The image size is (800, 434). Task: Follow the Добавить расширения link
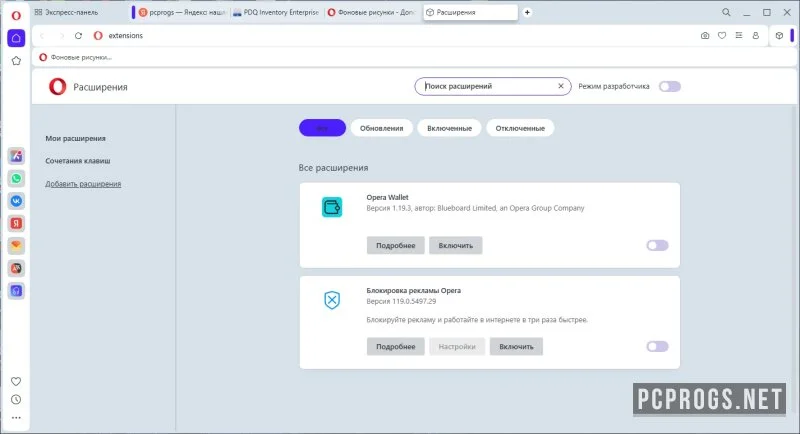pyautogui.click(x=83, y=184)
